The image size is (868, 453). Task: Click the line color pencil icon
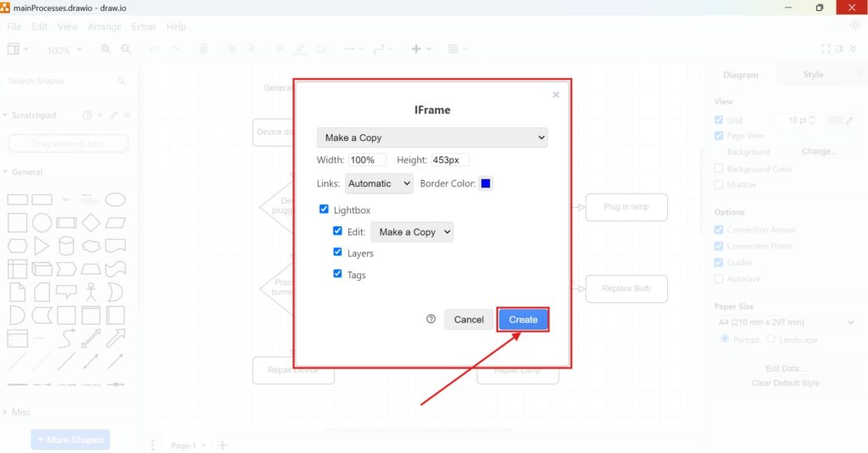[x=300, y=49]
